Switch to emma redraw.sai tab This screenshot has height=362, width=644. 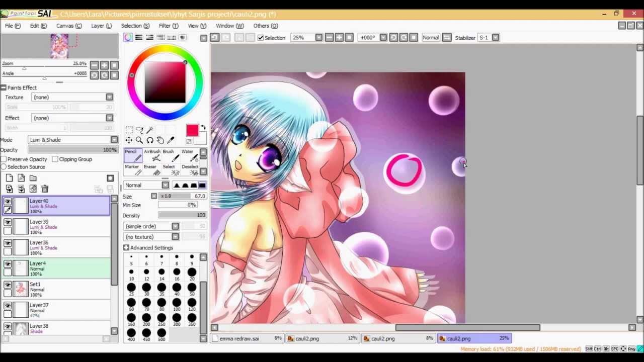click(x=247, y=339)
